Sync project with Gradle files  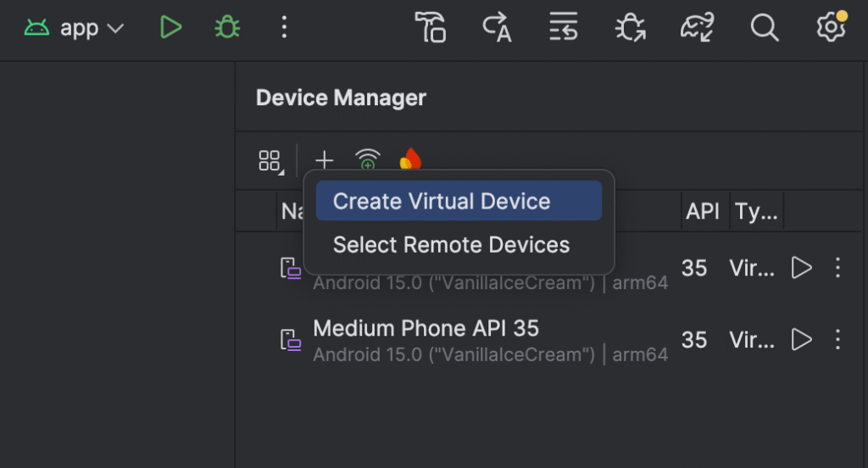coord(697,28)
